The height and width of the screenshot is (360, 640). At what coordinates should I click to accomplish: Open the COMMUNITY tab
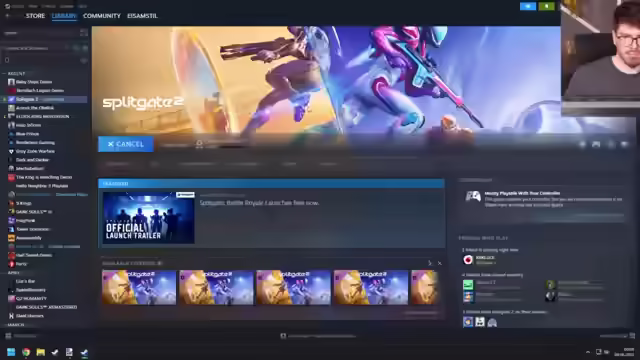click(102, 16)
